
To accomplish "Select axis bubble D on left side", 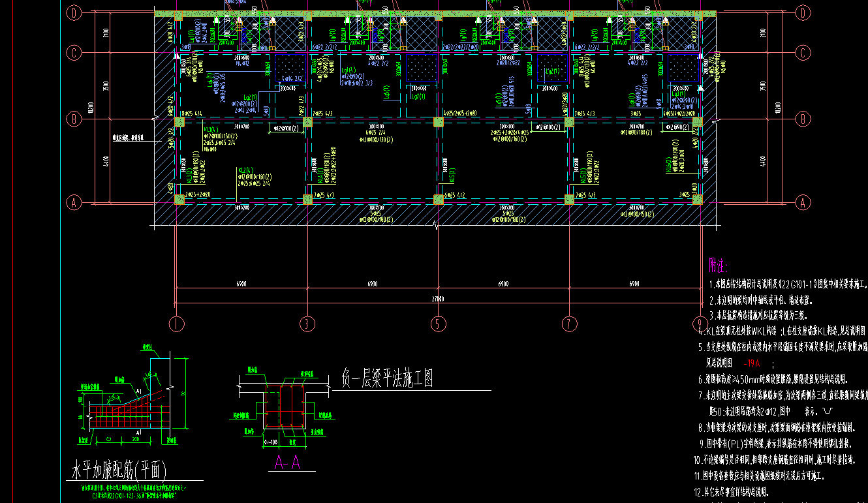I will click(74, 12).
